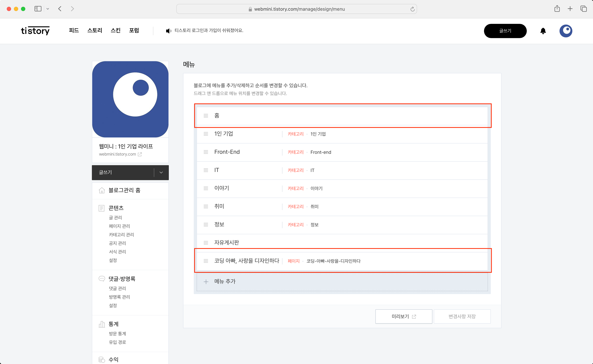Viewport: 593px width, 364px height.
Task: Open the 포럼 top navigation item
Action: (x=134, y=31)
